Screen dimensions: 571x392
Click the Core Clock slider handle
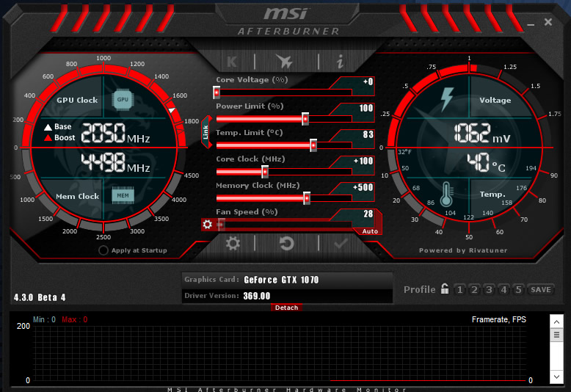pos(265,172)
